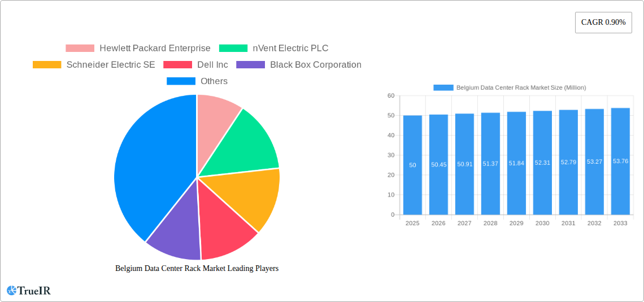This screenshot has height=302, width=644.
Task: Click the nVent Electric PLC legend label
Action: click(290, 49)
